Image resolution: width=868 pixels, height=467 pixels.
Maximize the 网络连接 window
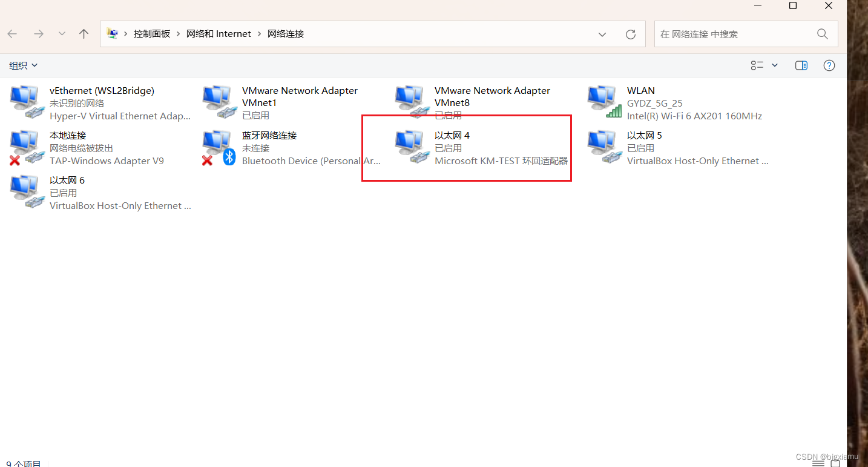[793, 5]
